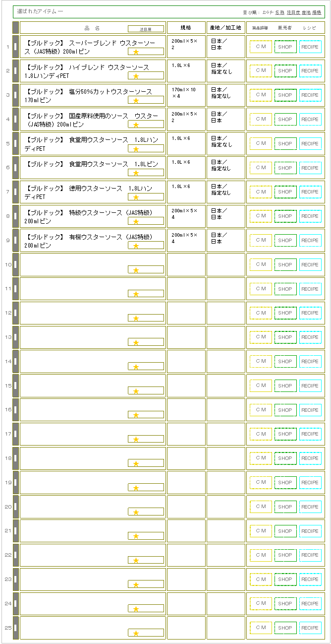Click RECIPE button in row 16
Screen dimensions: 331x644
click(x=310, y=410)
